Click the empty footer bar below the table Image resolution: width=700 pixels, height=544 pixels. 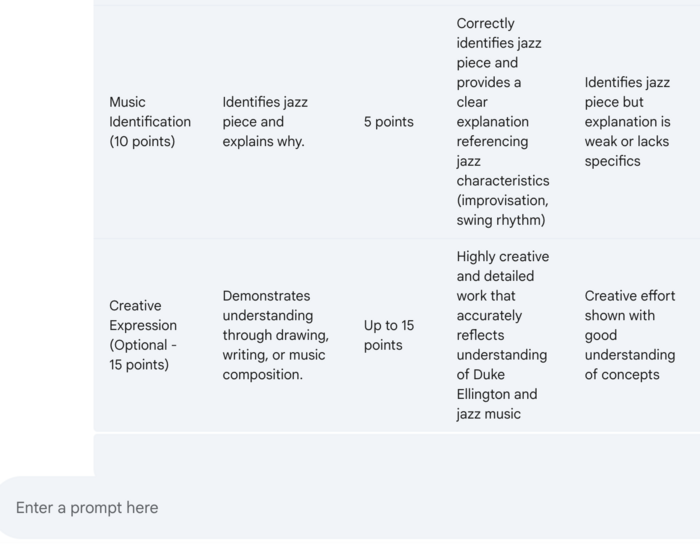point(396,454)
